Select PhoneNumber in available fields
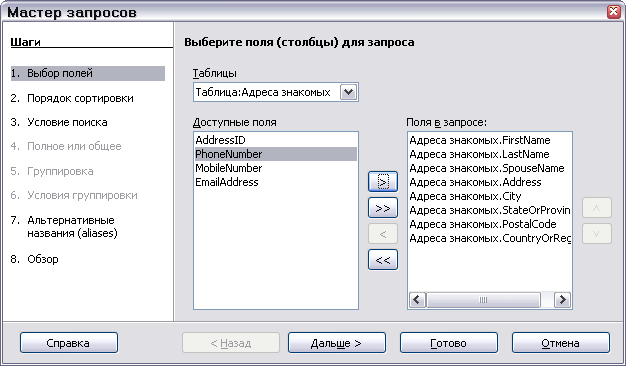Viewport: 626px width, 366px height. coord(275,154)
